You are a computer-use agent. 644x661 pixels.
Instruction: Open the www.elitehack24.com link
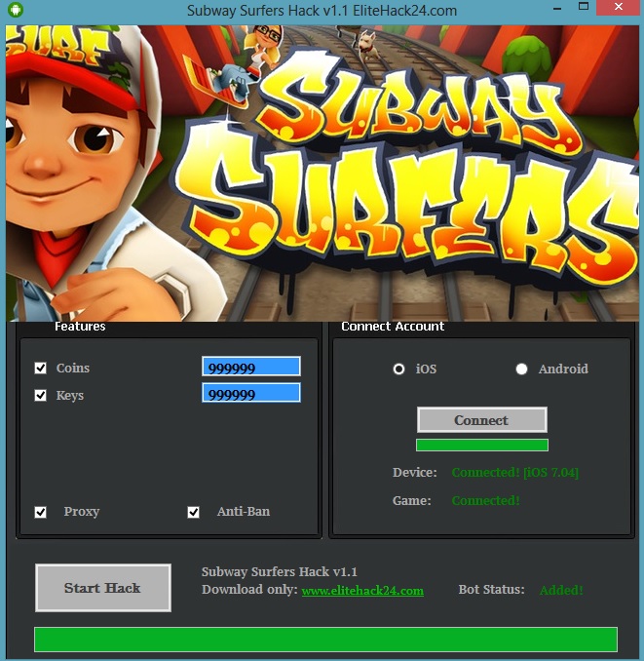(362, 590)
